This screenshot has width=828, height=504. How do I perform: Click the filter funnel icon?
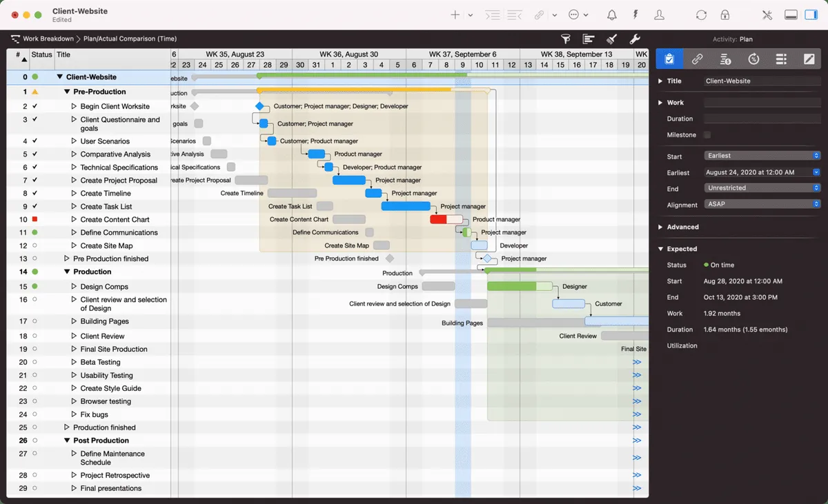click(x=566, y=39)
